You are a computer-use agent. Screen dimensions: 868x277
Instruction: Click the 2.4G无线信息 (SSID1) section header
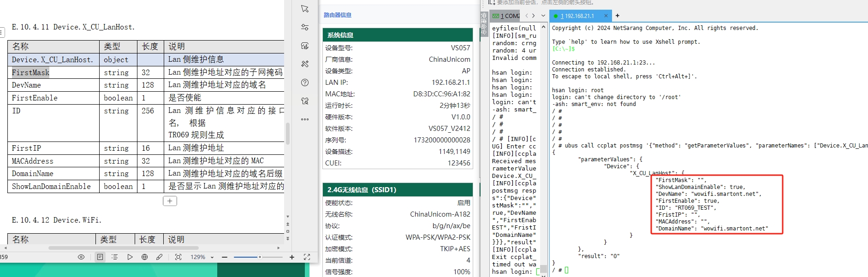coord(398,190)
